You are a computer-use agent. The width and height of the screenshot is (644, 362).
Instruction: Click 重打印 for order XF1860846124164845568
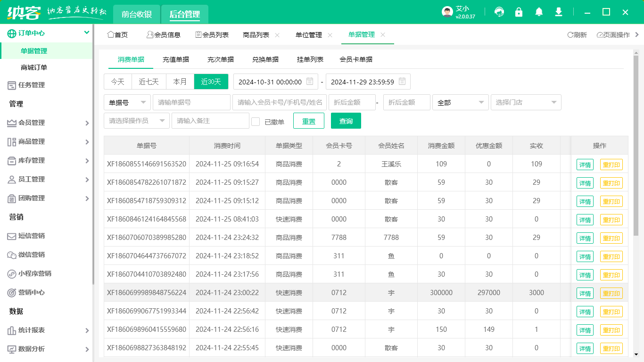click(x=611, y=220)
